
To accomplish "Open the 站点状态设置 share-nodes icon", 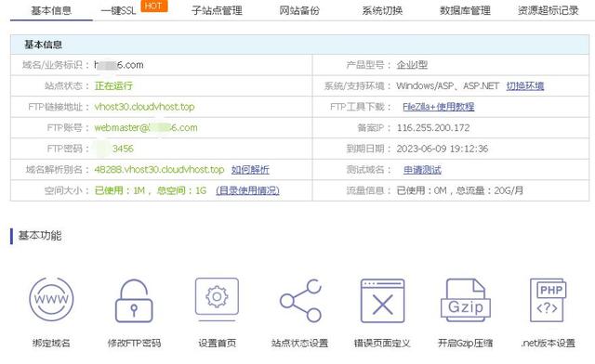I will tap(300, 301).
